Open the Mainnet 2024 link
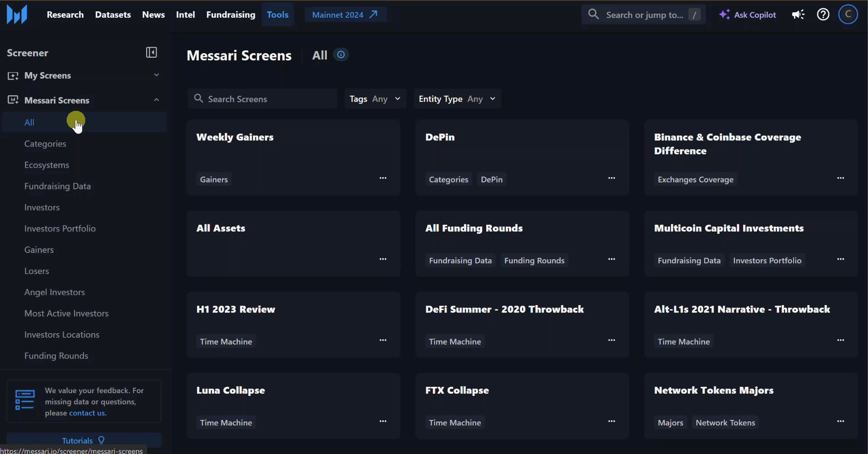 pyautogui.click(x=345, y=15)
